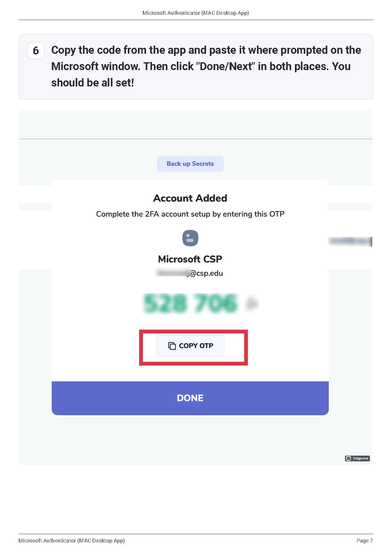392x555 pixels.
Task: Click the blurred countdown indicator beside the OTP code
Action: [252, 304]
